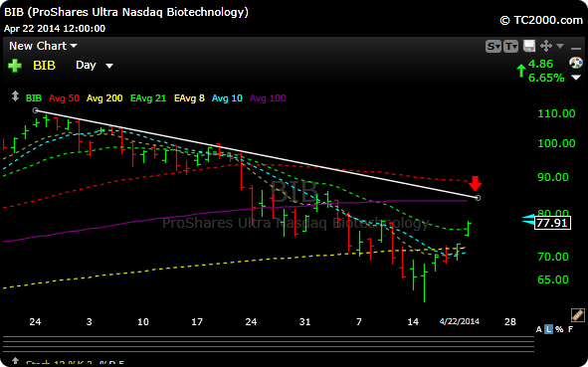Select the Avg 10 legend label
The image size is (588, 367).
pos(227,98)
